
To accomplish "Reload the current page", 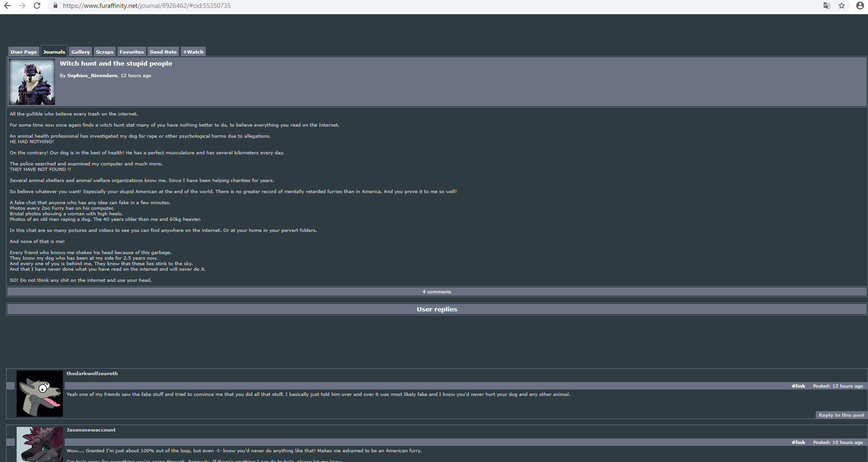I will 37,6.
